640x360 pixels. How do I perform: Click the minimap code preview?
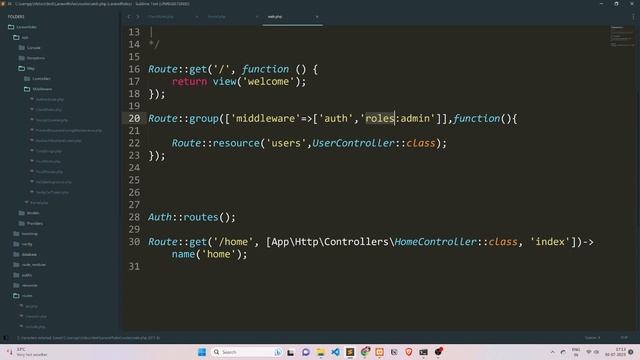(622, 37)
